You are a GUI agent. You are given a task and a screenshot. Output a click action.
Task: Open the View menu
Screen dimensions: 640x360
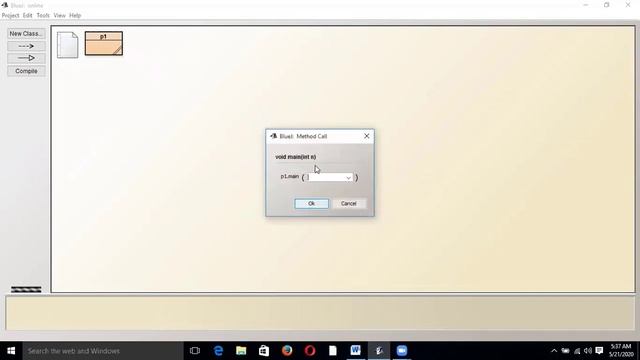point(59,15)
